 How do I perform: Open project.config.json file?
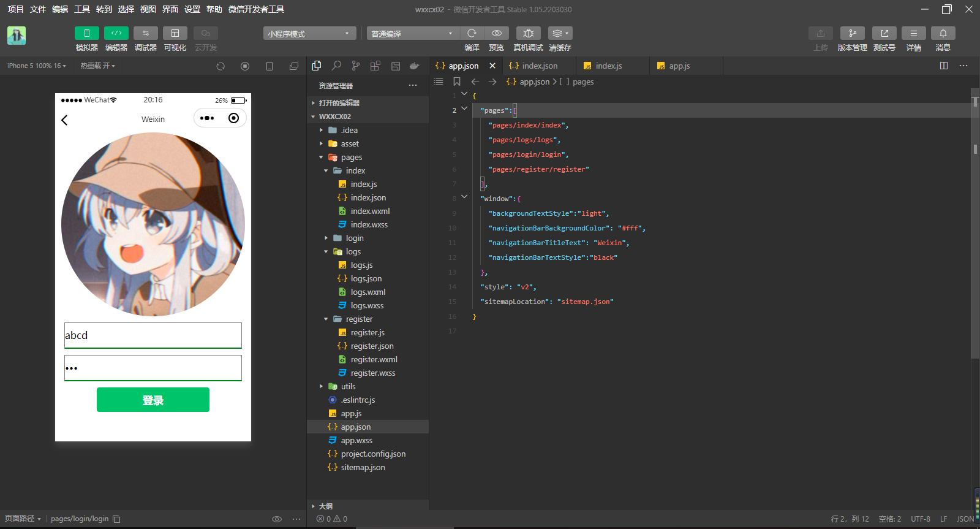tap(367, 454)
